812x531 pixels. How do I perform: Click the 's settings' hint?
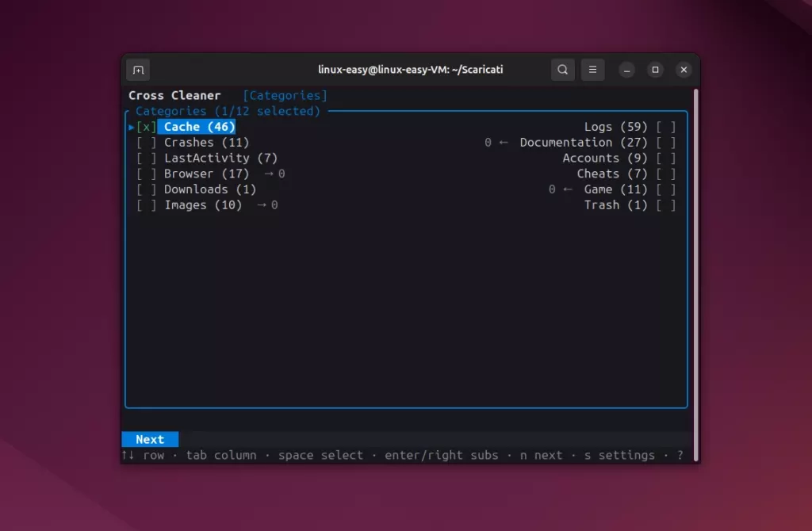tap(619, 456)
